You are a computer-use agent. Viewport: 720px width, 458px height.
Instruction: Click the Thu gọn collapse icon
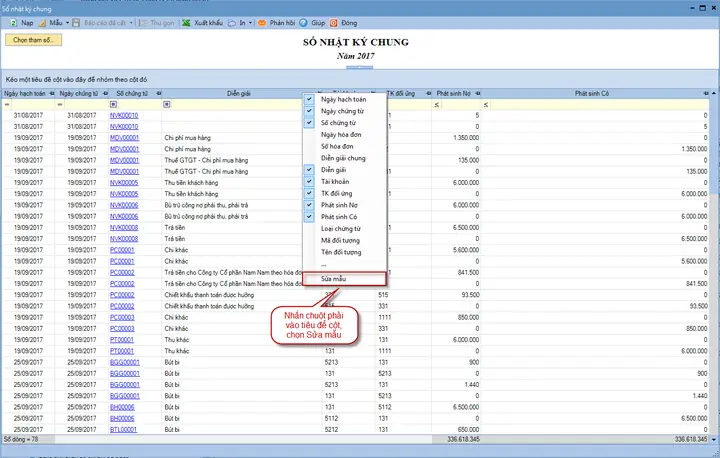point(143,23)
